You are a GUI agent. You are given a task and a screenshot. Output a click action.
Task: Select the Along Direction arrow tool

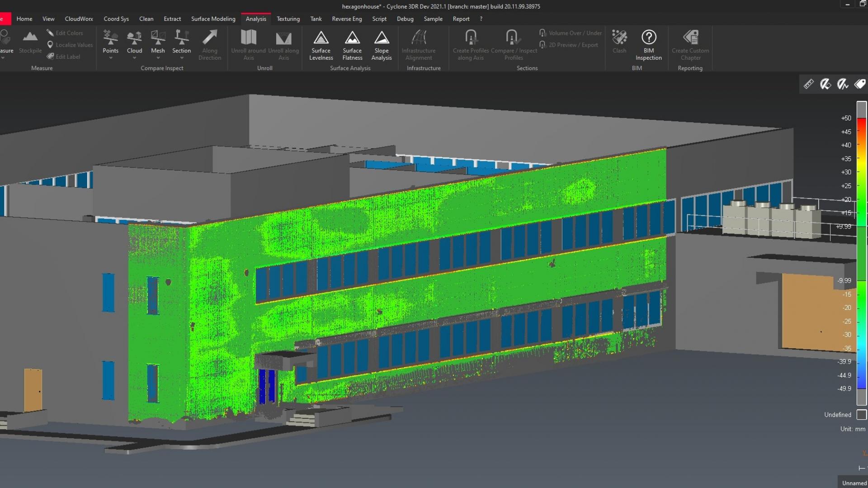coord(210,45)
